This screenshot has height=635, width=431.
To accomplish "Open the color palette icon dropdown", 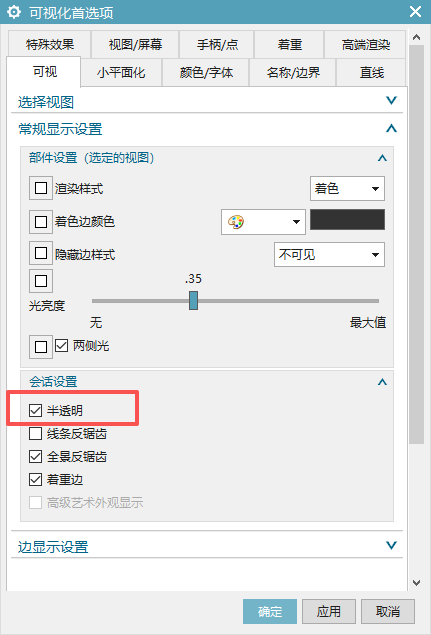I will pos(263,222).
